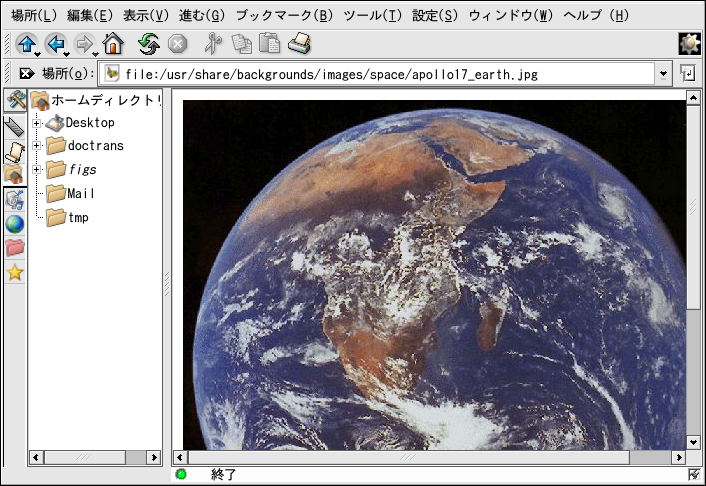Toggle the sidebar configuration hammer-and-wrench button

[15, 100]
